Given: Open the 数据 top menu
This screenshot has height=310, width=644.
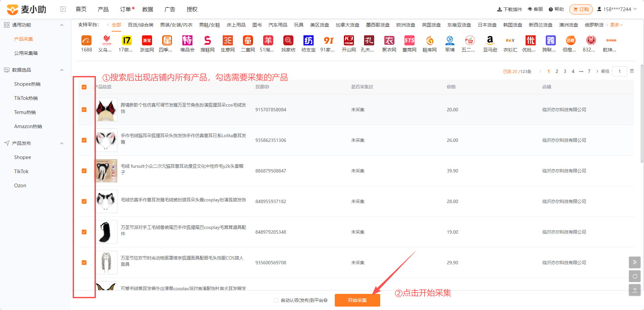Looking at the screenshot, I should pos(148,9).
